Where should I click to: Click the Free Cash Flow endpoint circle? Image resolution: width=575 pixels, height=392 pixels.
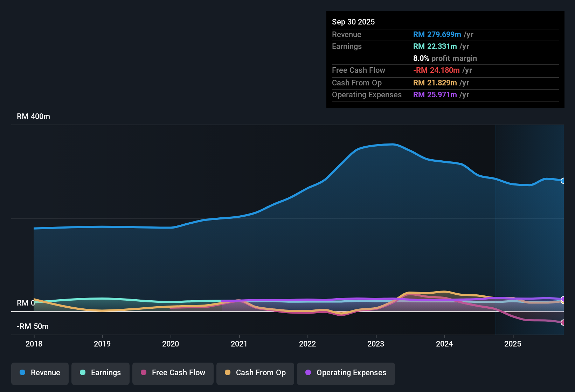[563, 323]
